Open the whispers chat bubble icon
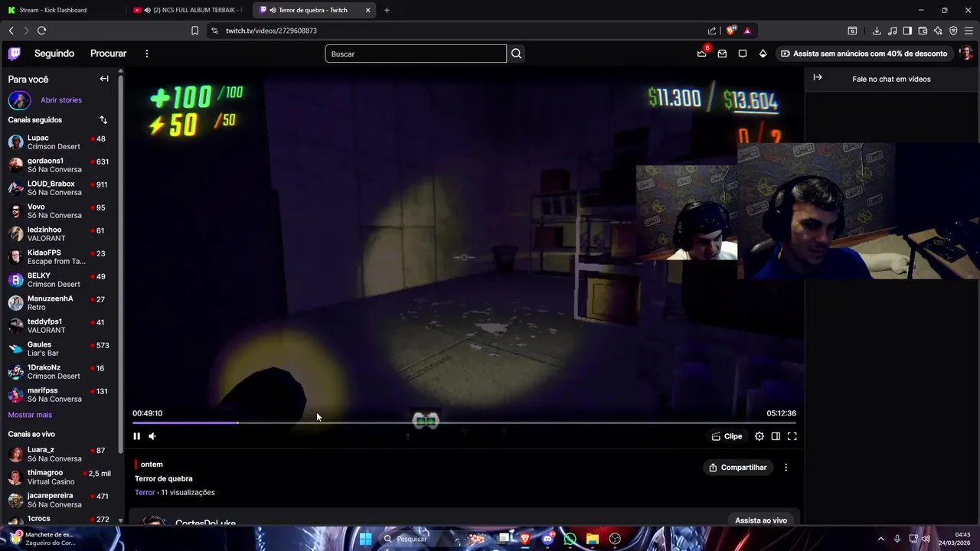 pos(743,54)
